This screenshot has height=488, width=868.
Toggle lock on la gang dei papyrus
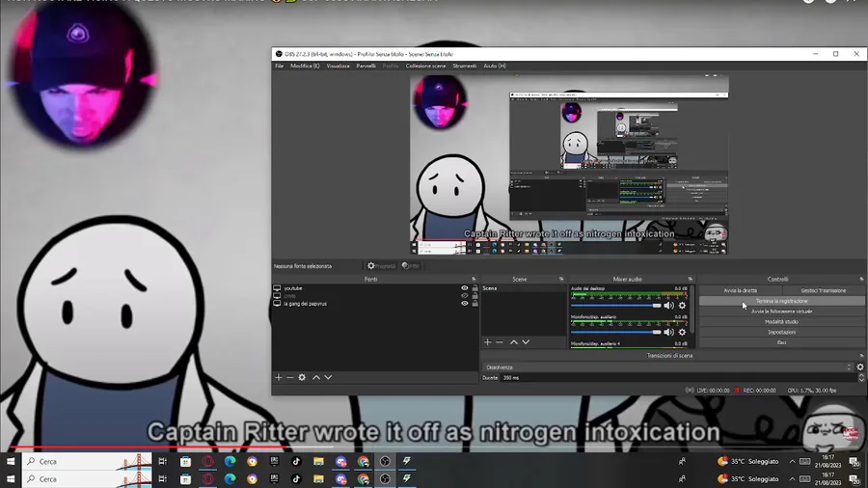[x=475, y=304]
